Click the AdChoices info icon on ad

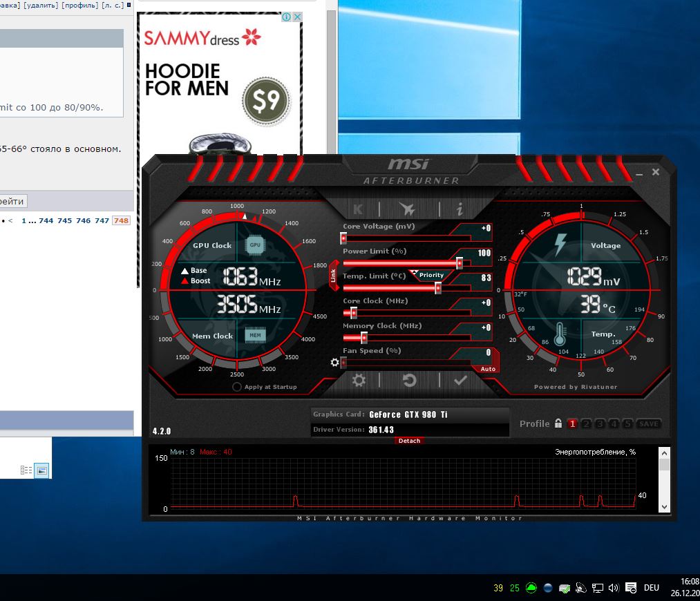286,17
